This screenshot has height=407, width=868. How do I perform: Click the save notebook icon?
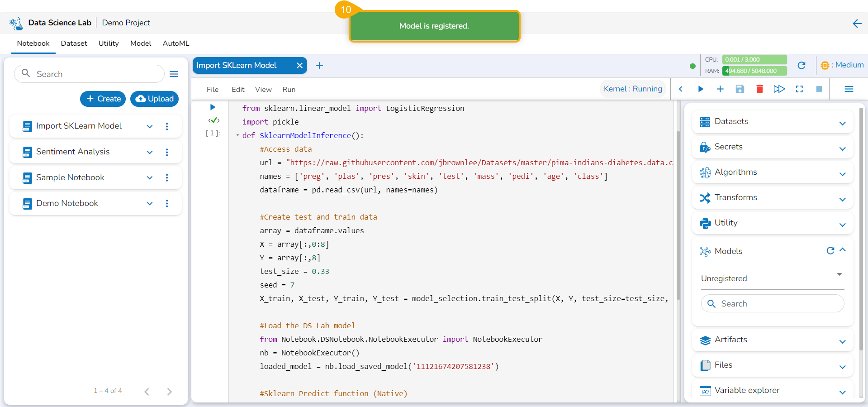coord(740,89)
